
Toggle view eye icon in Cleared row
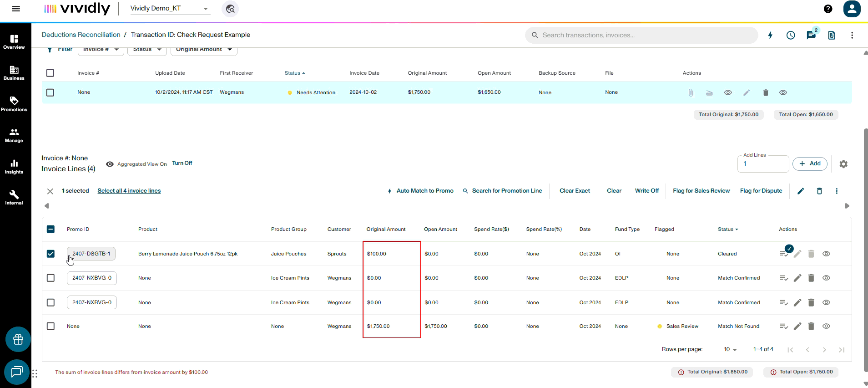click(x=827, y=254)
